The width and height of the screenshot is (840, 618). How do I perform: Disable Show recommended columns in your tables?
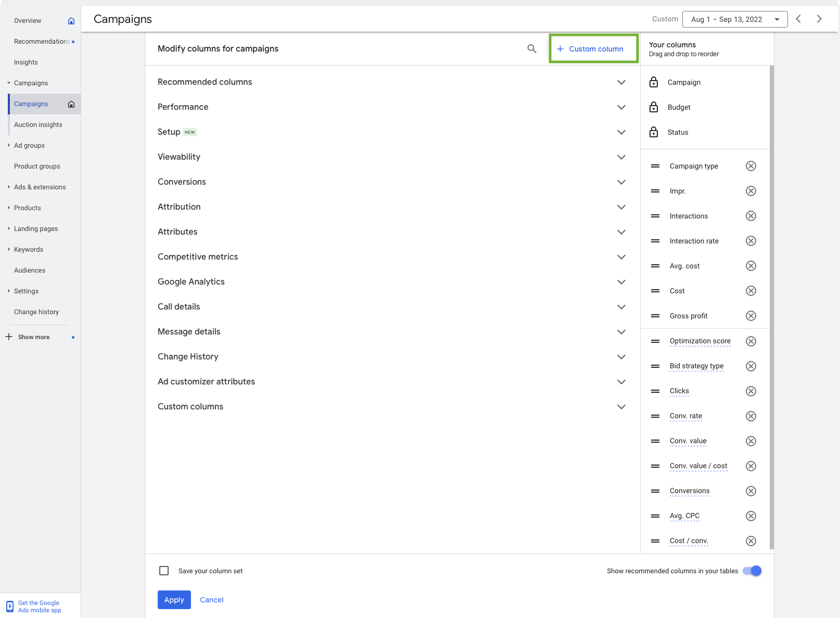752,571
